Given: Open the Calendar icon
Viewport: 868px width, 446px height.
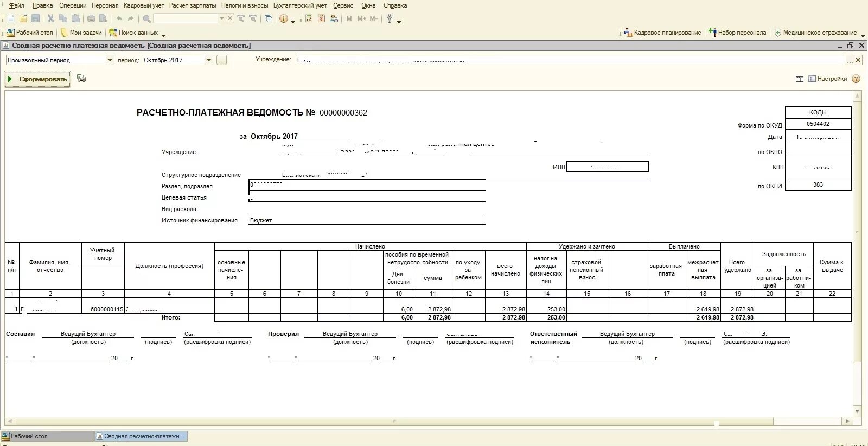Looking at the screenshot, I should pos(321,18).
